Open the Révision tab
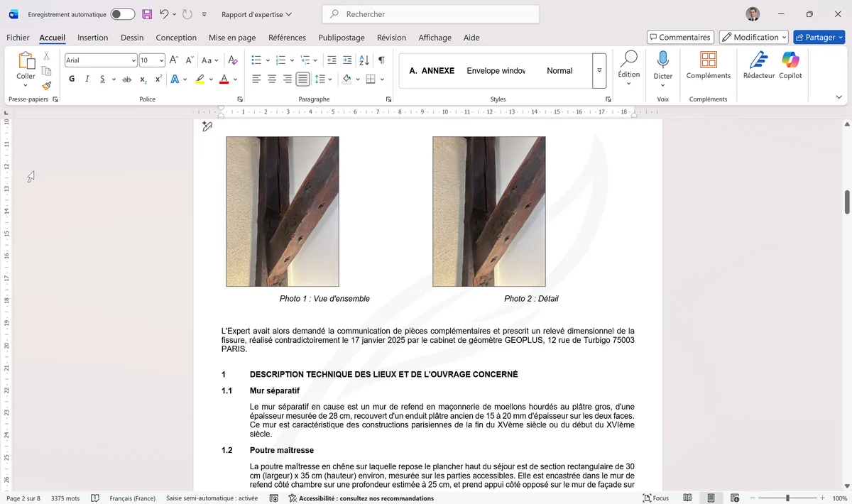 [x=390, y=38]
